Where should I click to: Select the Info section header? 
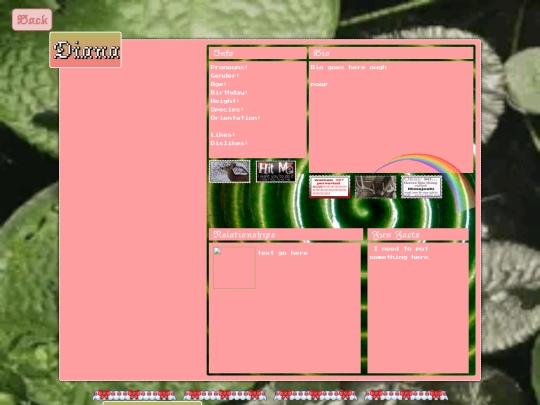(x=258, y=53)
